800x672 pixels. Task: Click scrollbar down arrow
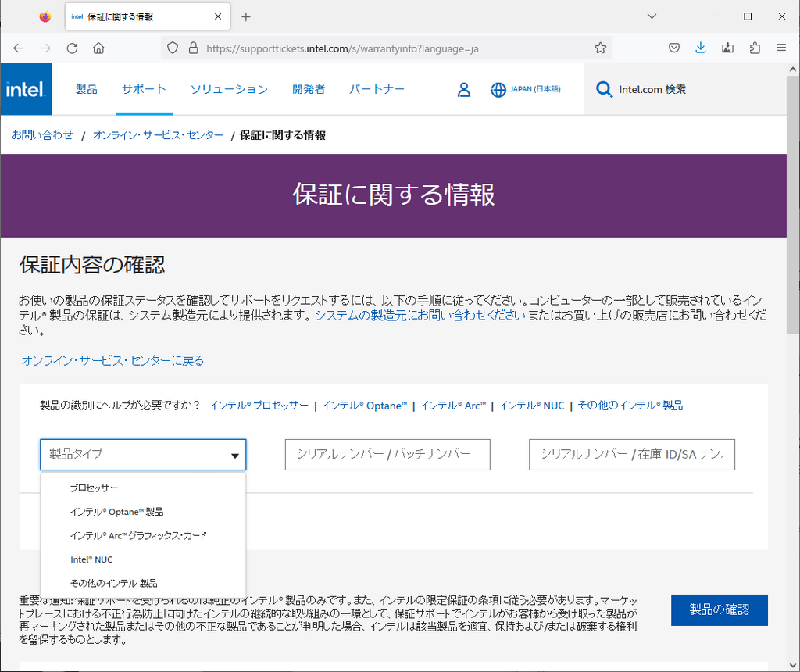point(792,665)
